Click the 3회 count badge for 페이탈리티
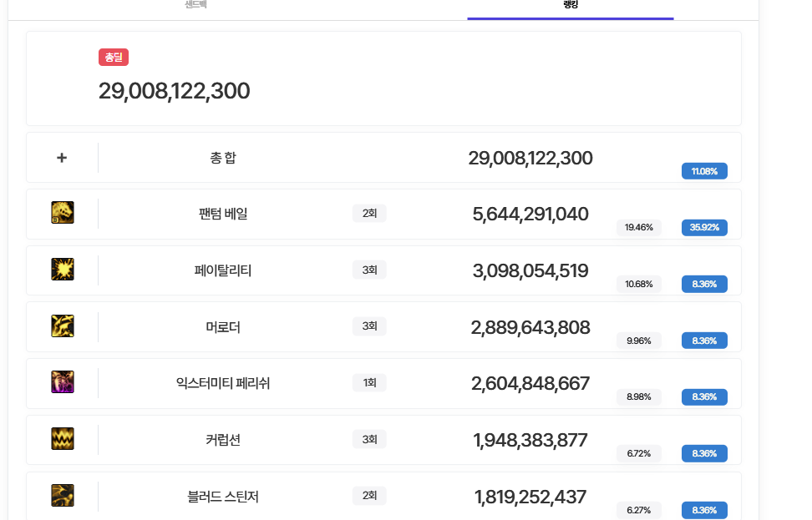The image size is (812, 520). (x=369, y=270)
